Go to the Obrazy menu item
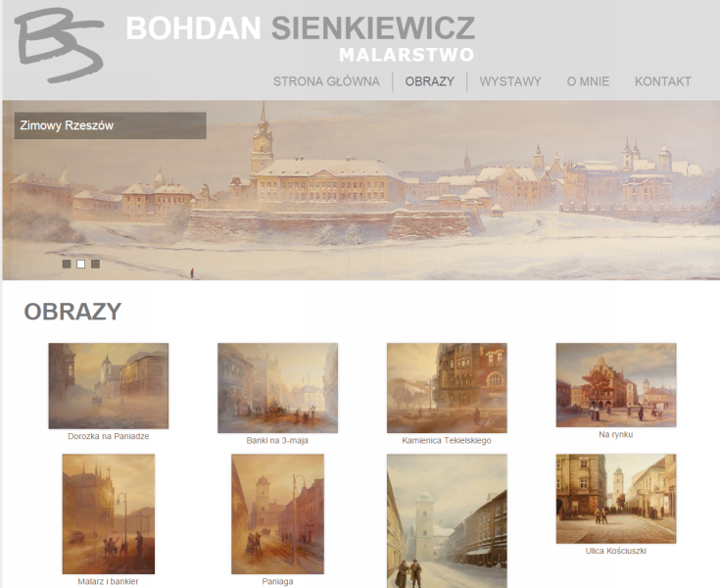720x588 pixels. (x=429, y=81)
